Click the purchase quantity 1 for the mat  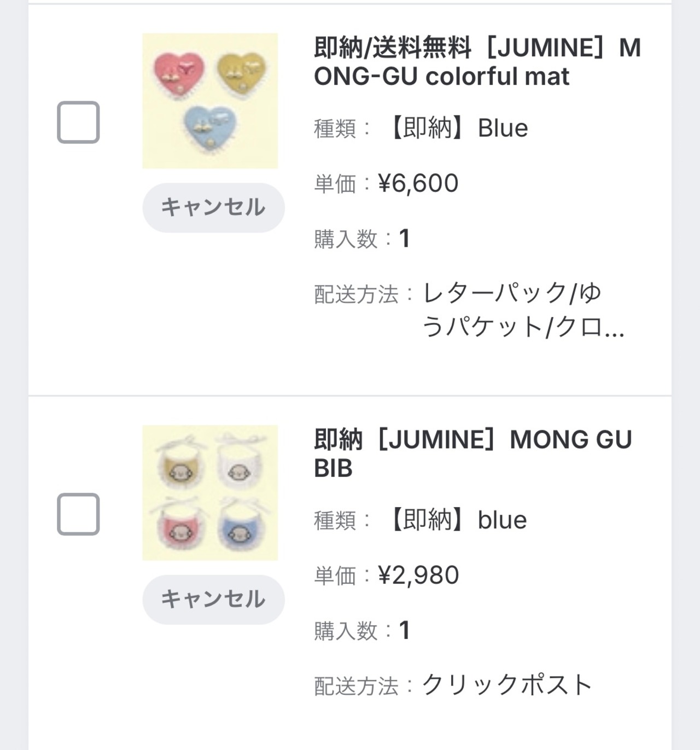[x=404, y=239]
